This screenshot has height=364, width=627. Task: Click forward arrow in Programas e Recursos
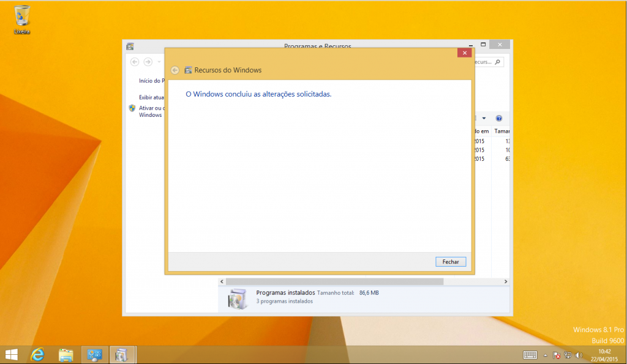point(148,62)
